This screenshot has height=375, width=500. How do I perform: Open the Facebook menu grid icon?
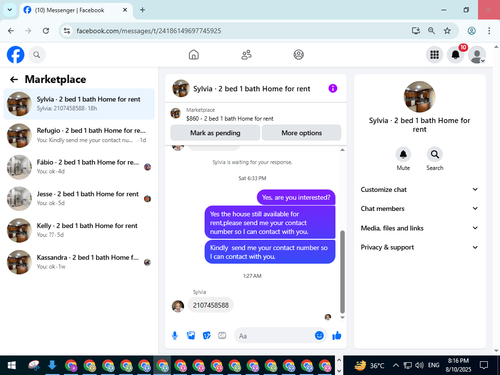[434, 55]
